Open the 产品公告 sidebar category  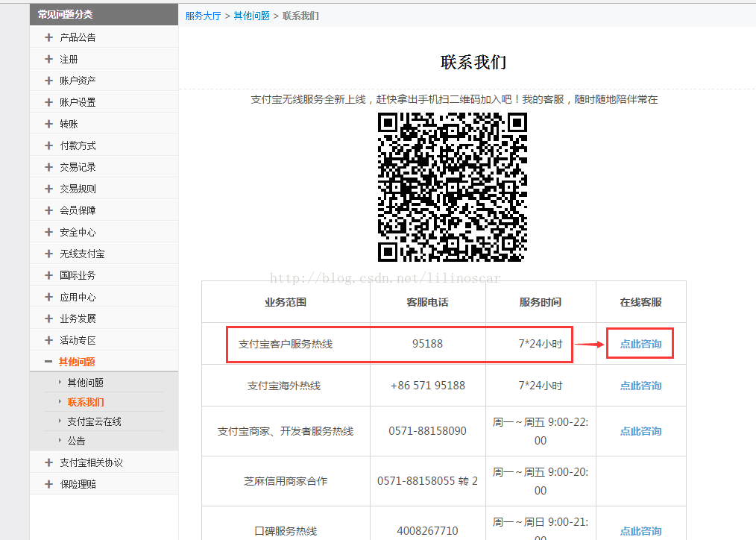pos(78,37)
